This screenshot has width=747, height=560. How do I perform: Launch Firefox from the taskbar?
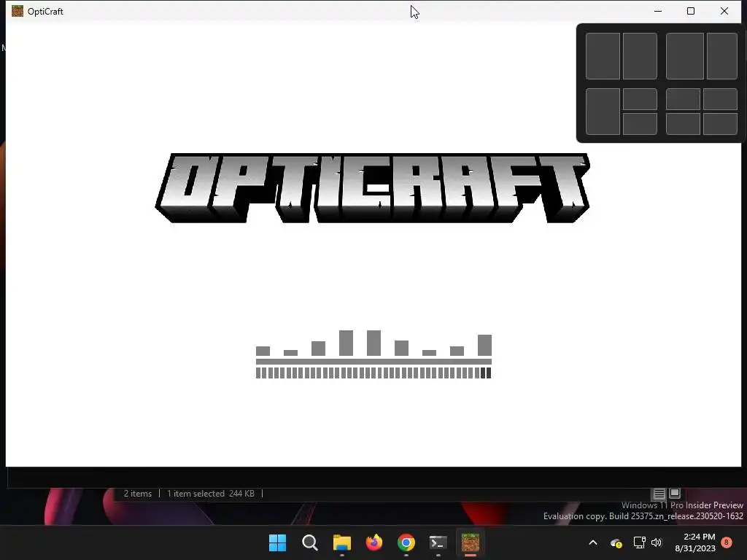374,542
